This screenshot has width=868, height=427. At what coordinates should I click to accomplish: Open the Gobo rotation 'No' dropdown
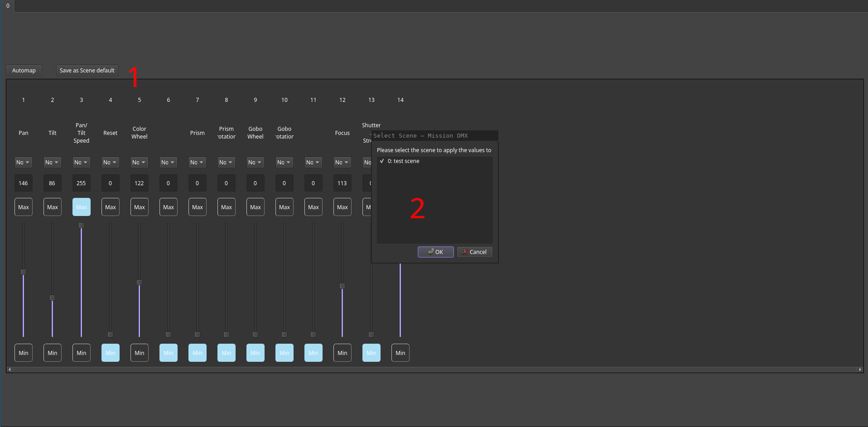(284, 163)
